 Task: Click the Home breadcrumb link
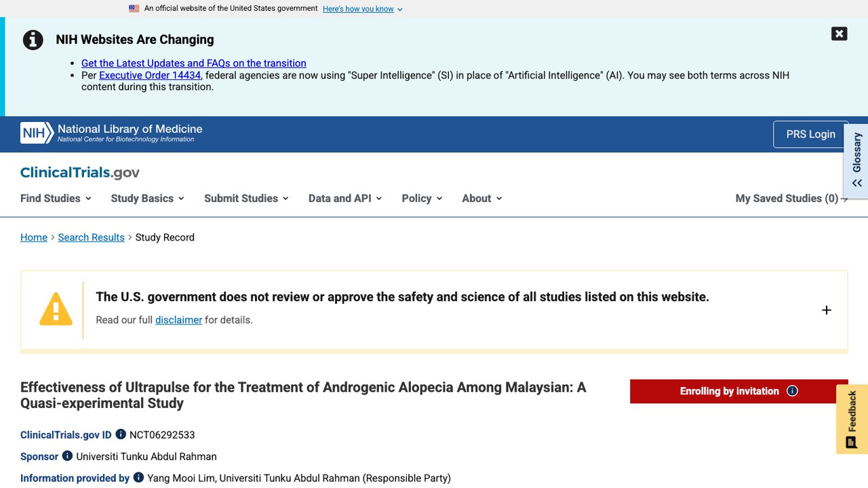coord(34,237)
